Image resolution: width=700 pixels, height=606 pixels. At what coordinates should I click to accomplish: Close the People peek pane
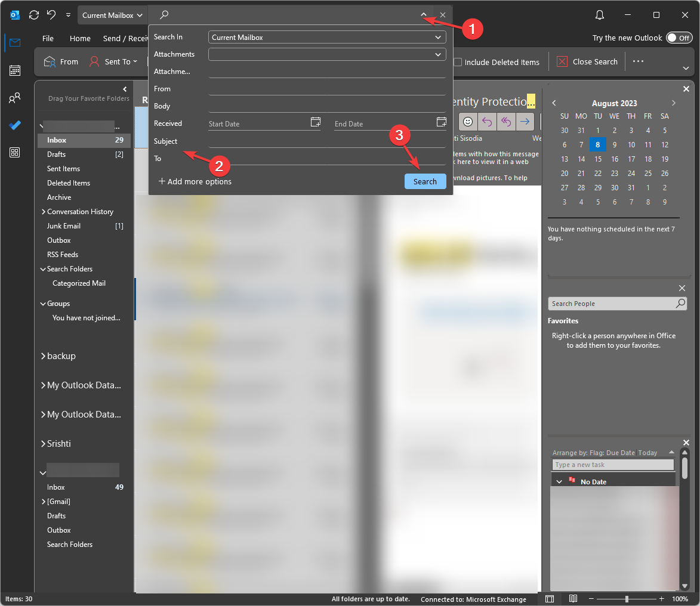coord(682,288)
